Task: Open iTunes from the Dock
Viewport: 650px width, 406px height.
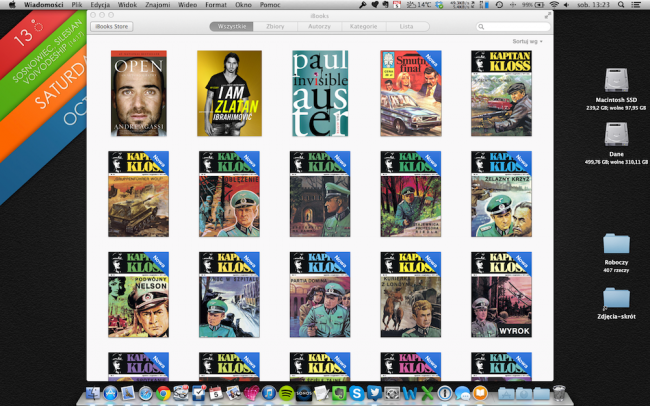Action: point(269,392)
